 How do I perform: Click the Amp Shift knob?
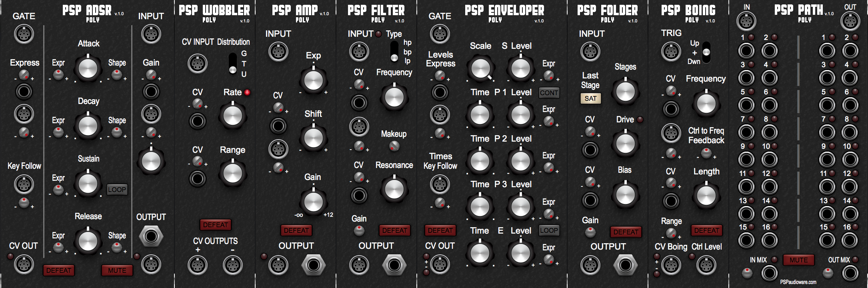(314, 138)
